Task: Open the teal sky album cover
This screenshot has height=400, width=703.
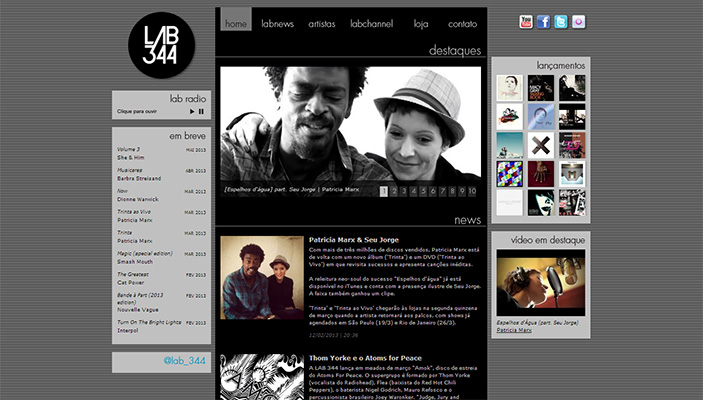Action: (x=510, y=145)
